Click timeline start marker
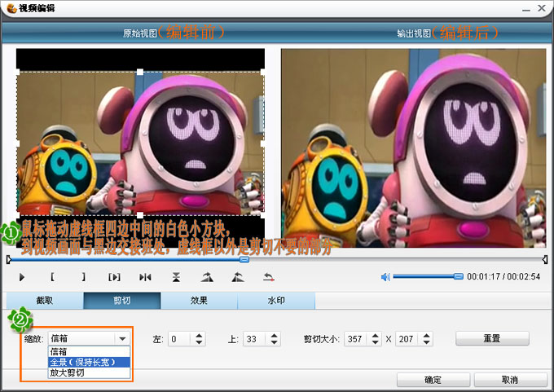The height and width of the screenshot is (392, 554). click(x=9, y=260)
